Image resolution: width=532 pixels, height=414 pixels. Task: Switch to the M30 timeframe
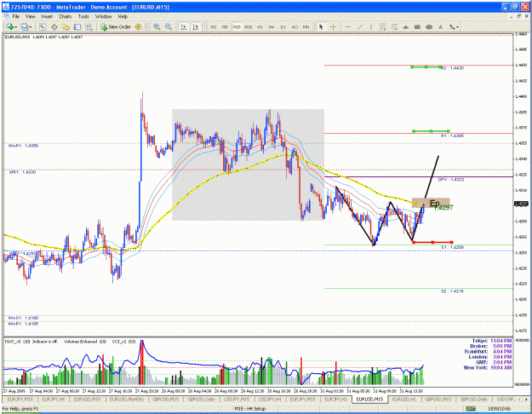tap(248, 26)
